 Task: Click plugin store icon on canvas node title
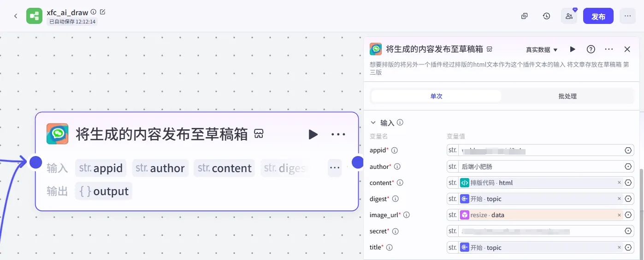click(259, 134)
